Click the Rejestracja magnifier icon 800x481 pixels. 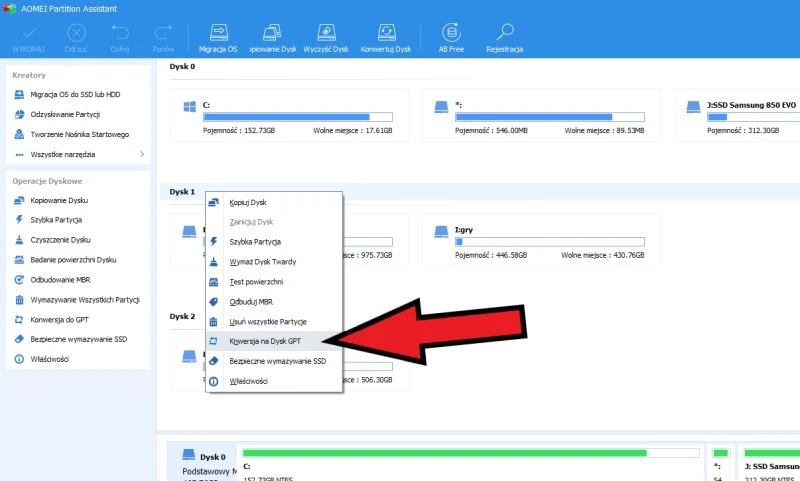click(x=505, y=34)
